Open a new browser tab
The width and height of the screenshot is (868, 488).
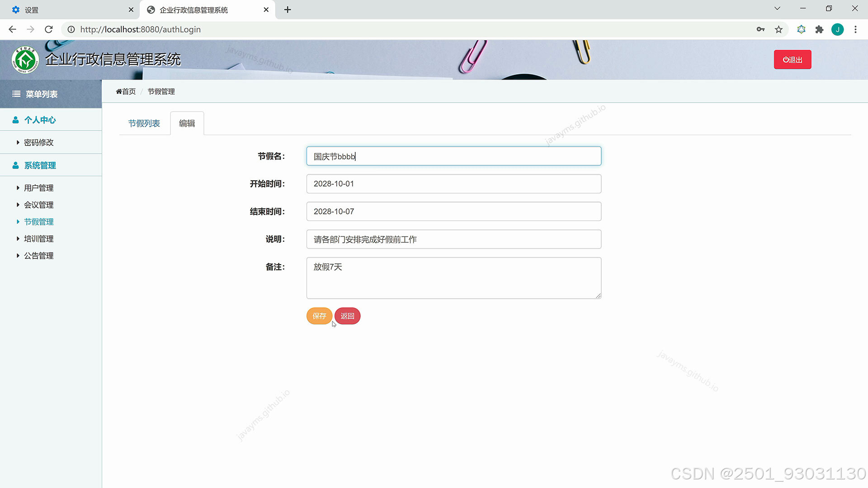click(x=288, y=9)
